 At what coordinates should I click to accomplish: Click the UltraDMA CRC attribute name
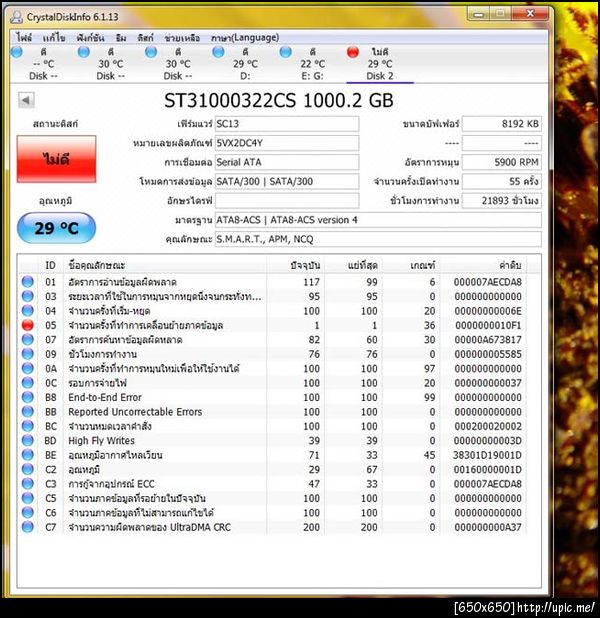click(x=149, y=527)
